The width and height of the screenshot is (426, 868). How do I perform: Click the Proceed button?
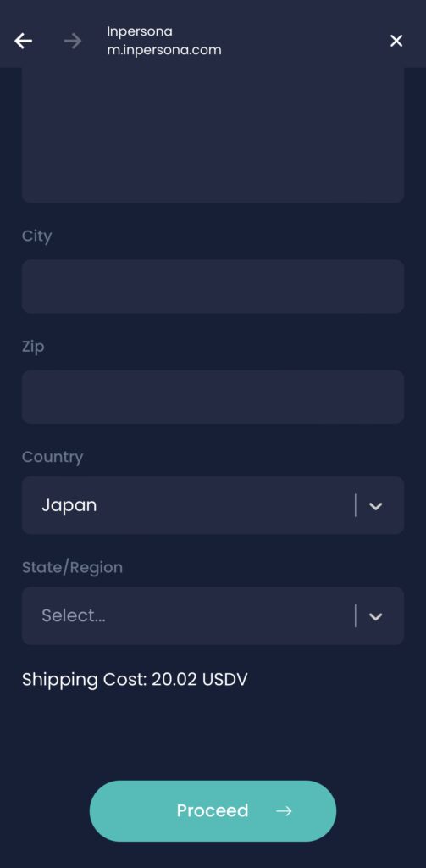pos(213,811)
